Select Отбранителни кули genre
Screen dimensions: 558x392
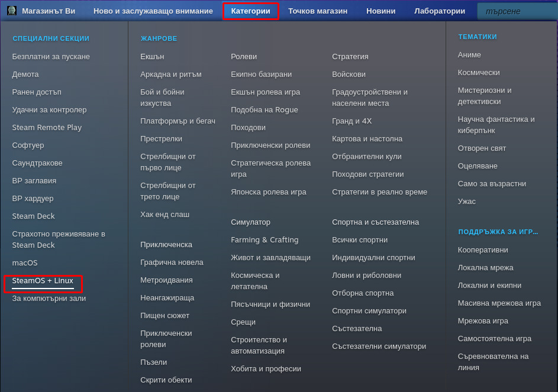(367, 157)
